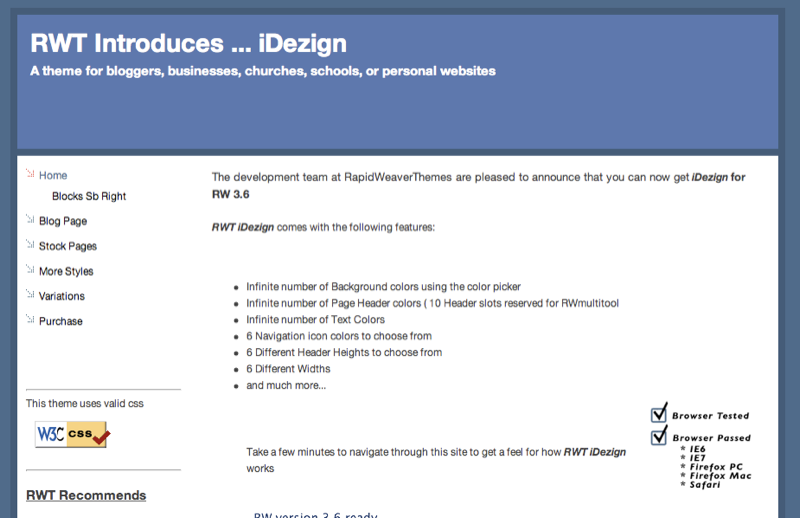Click the RWT Recommends underlined heading

pyautogui.click(x=86, y=495)
